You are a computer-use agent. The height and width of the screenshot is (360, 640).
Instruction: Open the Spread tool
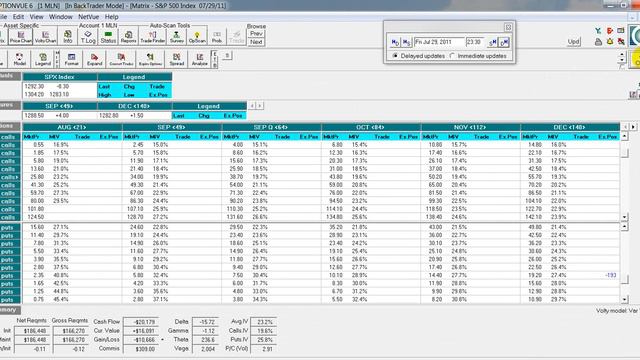(x=177, y=59)
